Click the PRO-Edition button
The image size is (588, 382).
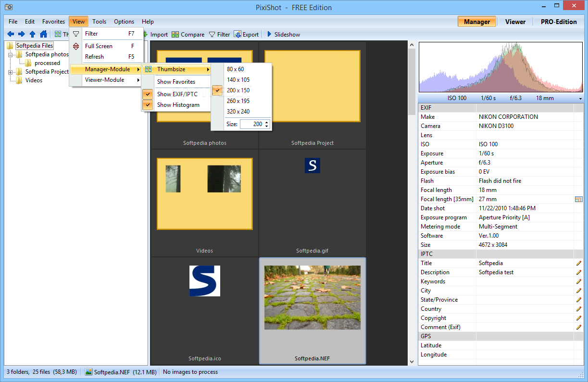(x=559, y=22)
